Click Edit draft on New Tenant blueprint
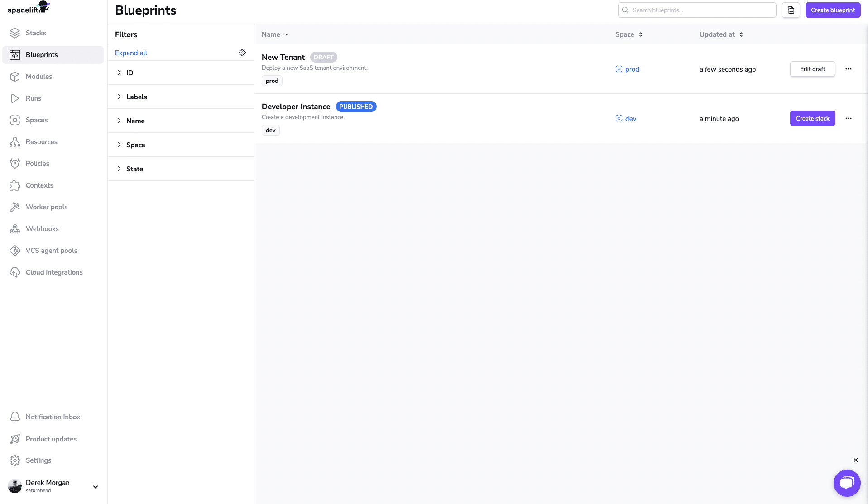868x504 pixels. 812,69
